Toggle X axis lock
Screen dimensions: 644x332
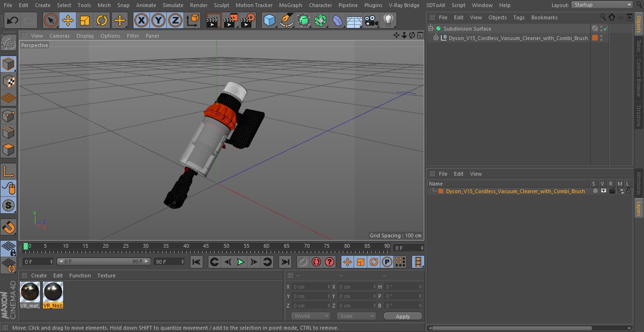point(141,20)
